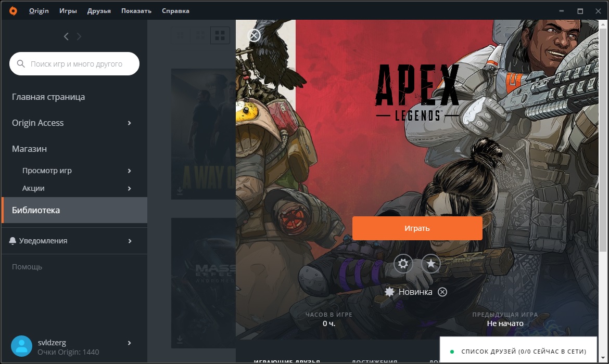This screenshot has height=364, width=609.
Task: Select Библиотека in the sidebar
Action: point(74,210)
